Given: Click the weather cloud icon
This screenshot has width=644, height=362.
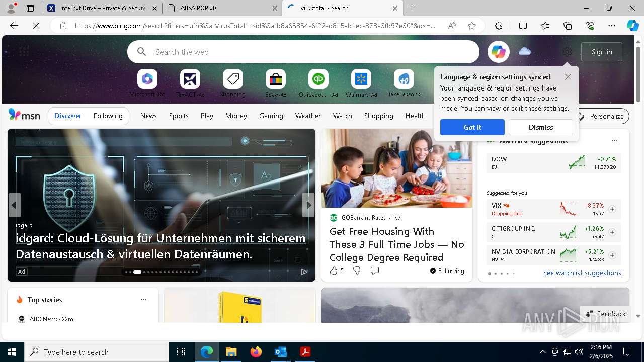Looking at the screenshot, I should point(525,51).
